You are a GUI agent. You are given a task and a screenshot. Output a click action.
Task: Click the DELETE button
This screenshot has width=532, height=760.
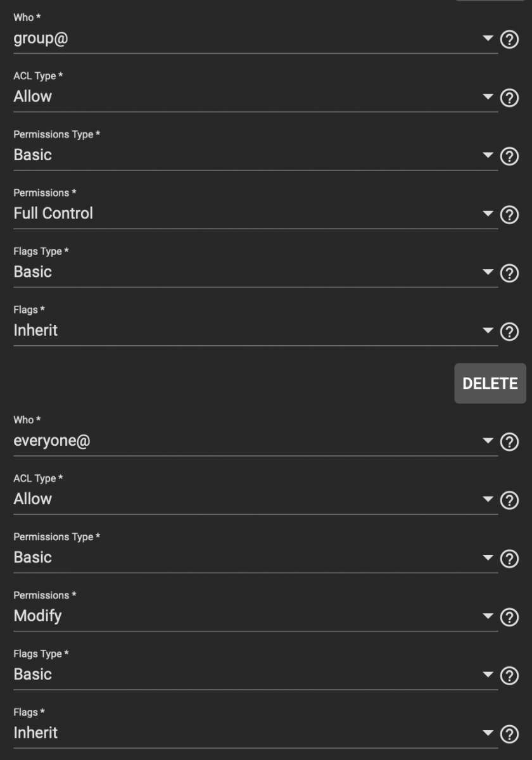point(490,383)
